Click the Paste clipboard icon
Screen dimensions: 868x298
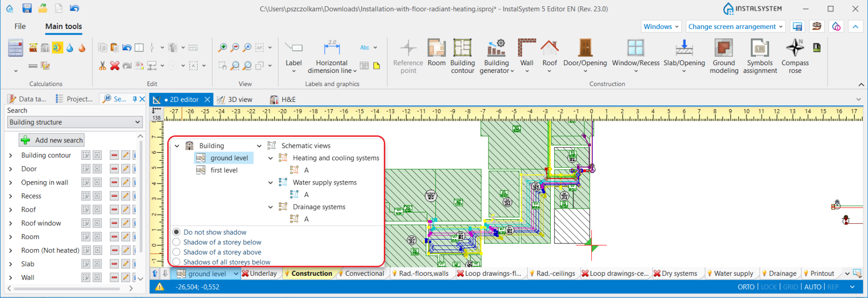point(114,47)
